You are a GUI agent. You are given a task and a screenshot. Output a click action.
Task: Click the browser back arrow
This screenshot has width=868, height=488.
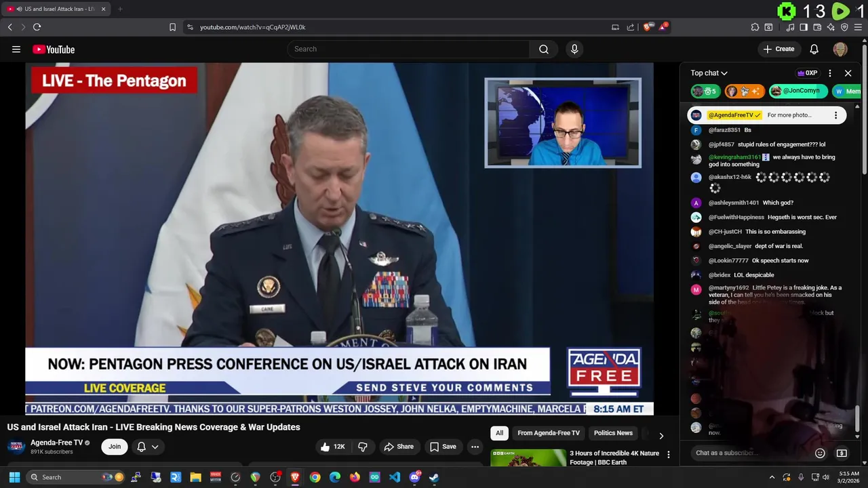(9, 27)
